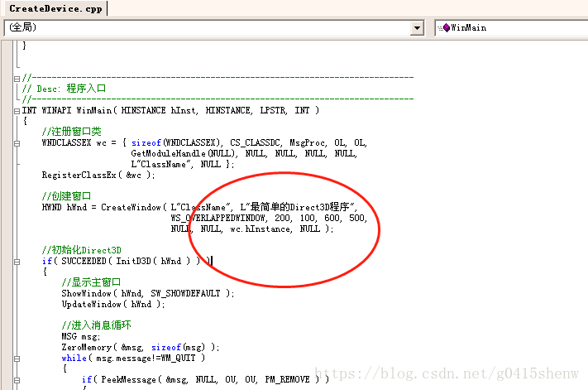Collapse the WinMain function outline
The height and width of the screenshot is (390, 588).
coord(17,111)
